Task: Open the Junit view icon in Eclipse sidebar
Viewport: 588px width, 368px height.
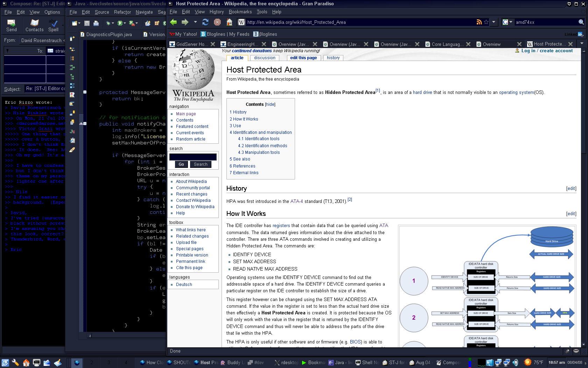Action: pos(72,131)
